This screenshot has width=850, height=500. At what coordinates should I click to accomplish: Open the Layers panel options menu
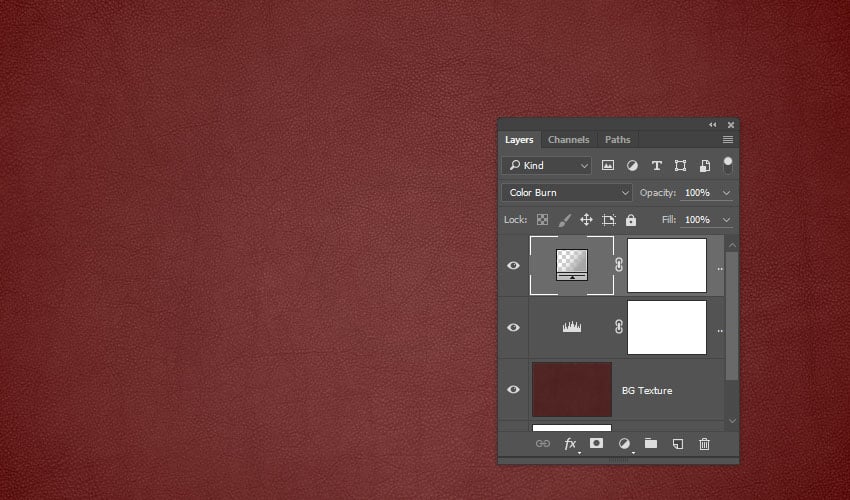[728, 140]
